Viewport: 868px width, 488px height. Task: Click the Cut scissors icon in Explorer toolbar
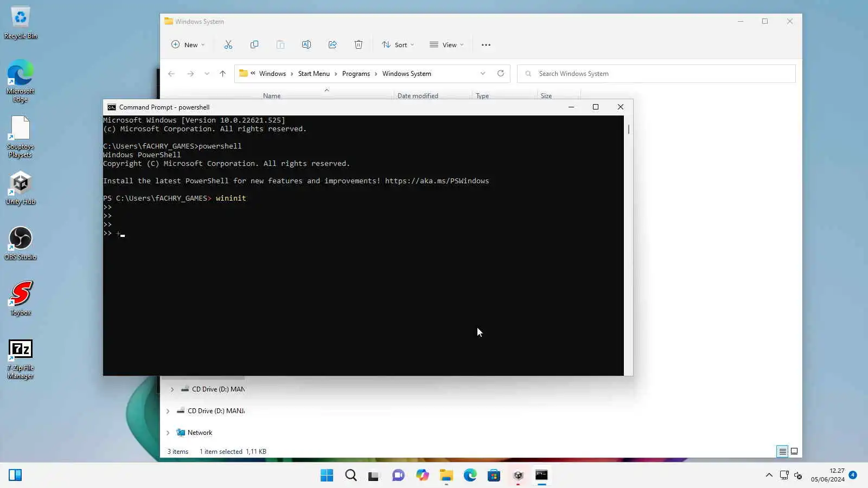(228, 45)
